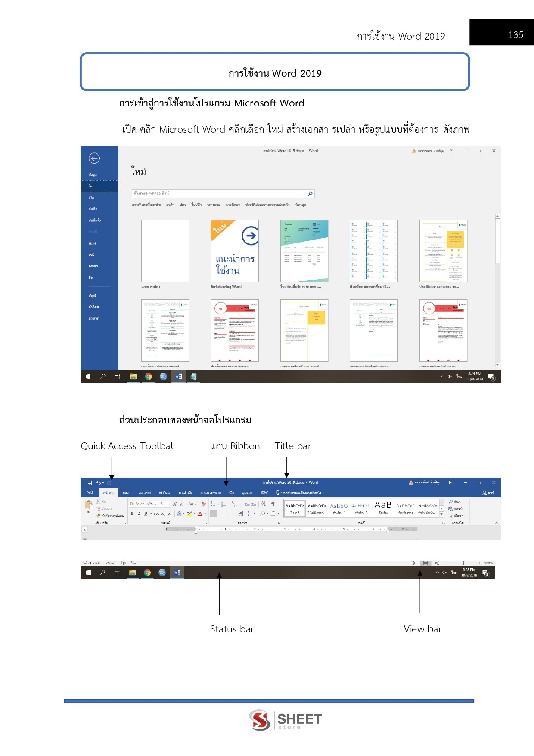This screenshot has height=756, width=534.
Task: Toggle Underline formatting
Action: pyautogui.click(x=146, y=513)
